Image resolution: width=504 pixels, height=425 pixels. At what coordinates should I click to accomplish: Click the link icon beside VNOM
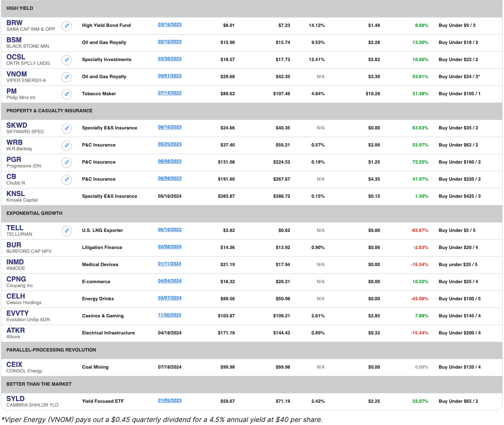[67, 77]
